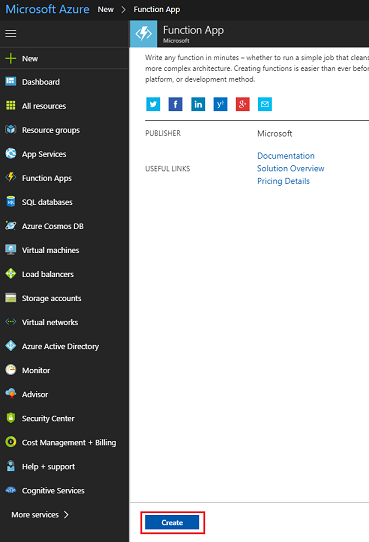Click the Function Apps lightning icon
Image resolution: width=369 pixels, height=542 pixels.
coord(11,177)
